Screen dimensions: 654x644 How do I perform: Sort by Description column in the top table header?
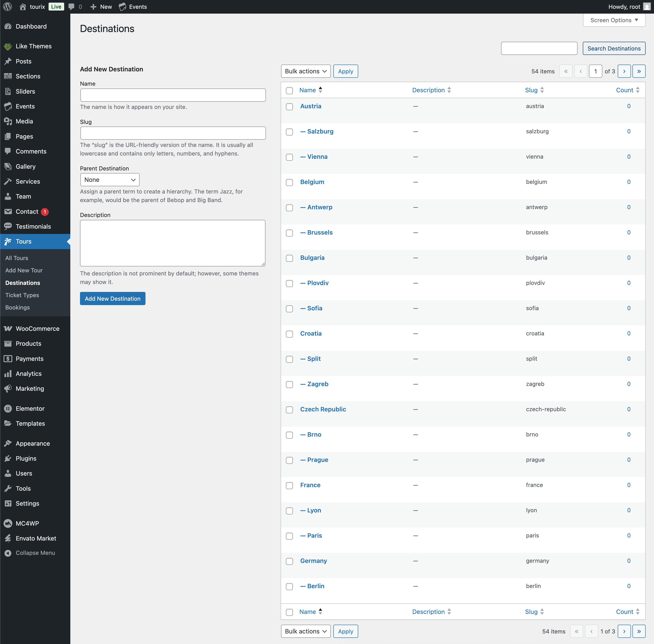pos(431,90)
